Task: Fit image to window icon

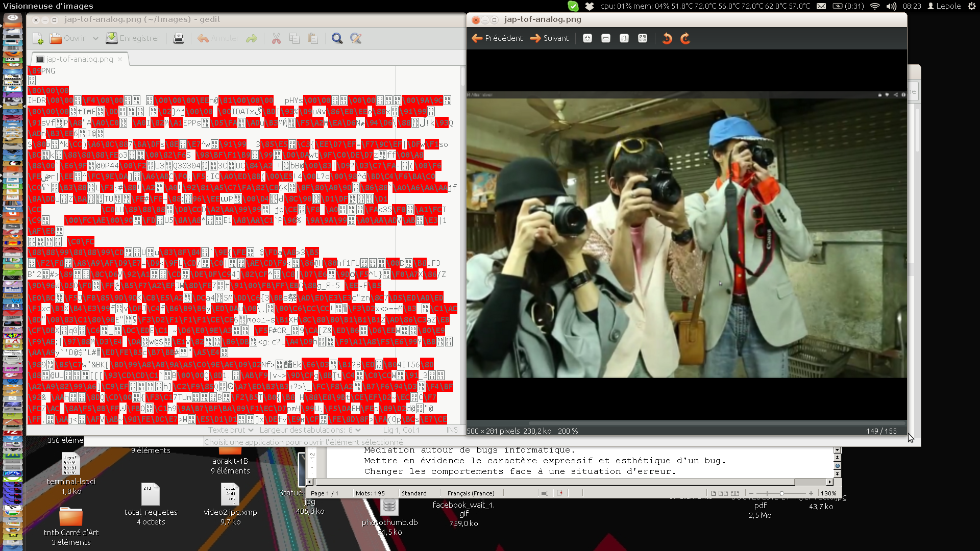Action: coord(643,38)
